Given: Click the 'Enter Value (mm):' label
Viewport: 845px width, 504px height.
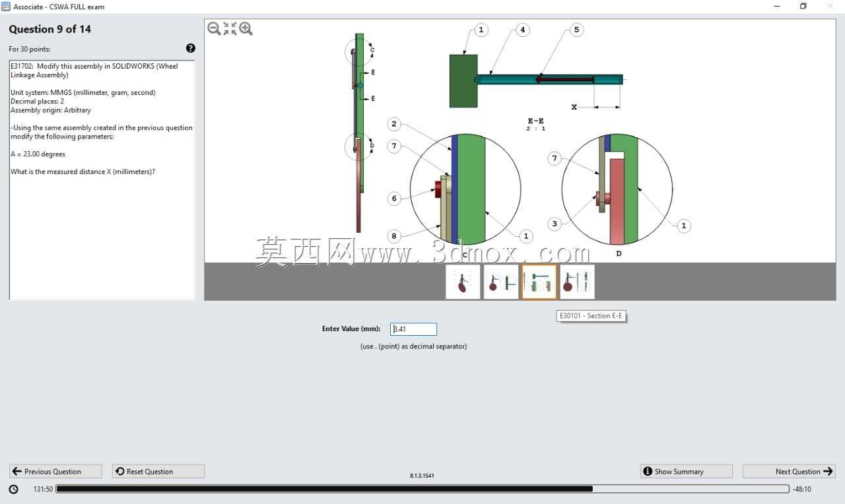Looking at the screenshot, I should pos(351,329).
